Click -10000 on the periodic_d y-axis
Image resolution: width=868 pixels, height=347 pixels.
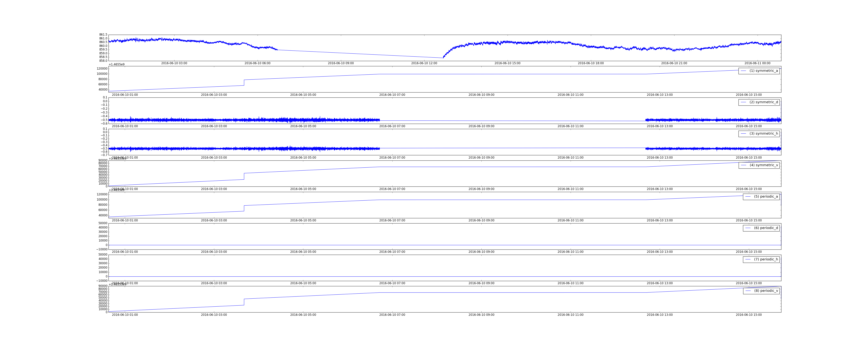tap(102, 249)
